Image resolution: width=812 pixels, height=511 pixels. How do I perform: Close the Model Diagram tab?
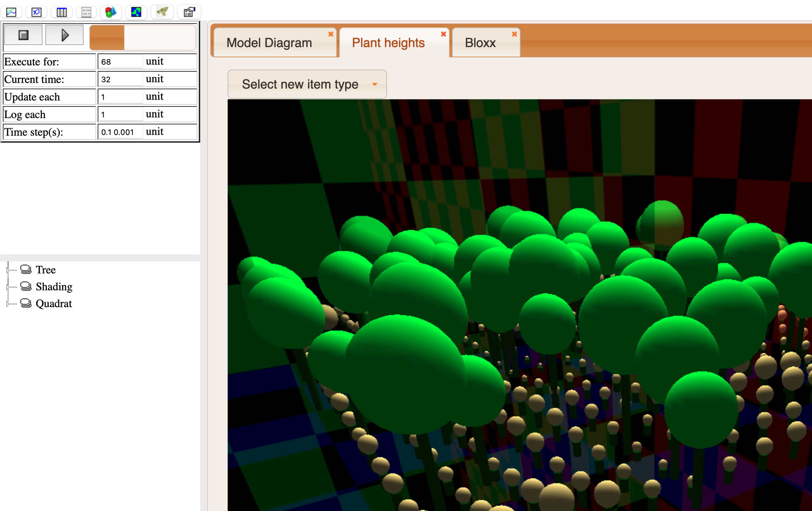[x=330, y=34]
